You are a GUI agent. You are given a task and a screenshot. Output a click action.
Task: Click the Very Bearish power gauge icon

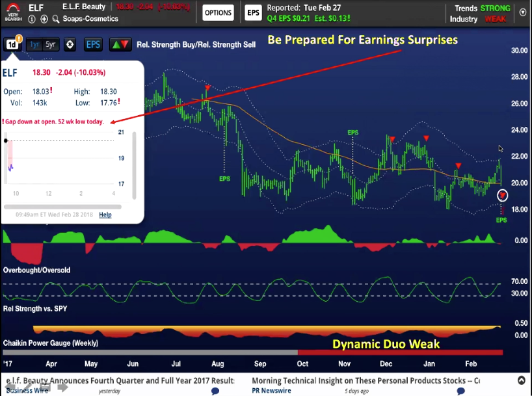coord(13,12)
